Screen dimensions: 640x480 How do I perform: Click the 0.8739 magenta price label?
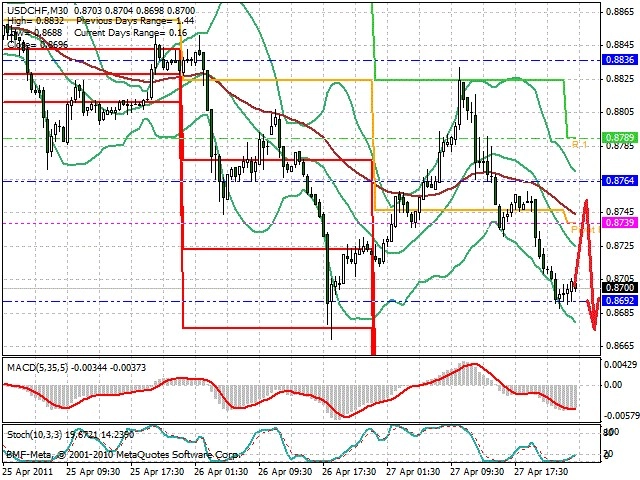620,222
